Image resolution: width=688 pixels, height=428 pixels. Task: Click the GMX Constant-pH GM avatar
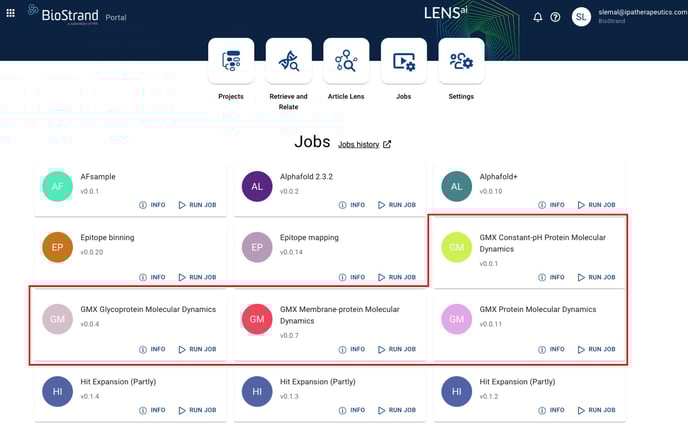tap(457, 247)
